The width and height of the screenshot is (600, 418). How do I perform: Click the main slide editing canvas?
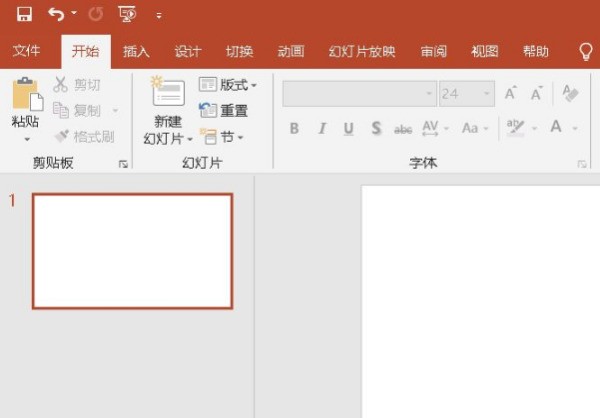(481, 302)
